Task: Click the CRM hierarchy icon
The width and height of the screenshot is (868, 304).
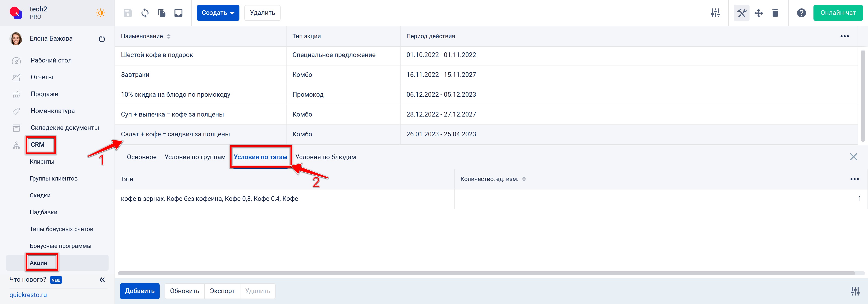Action: [x=16, y=145]
